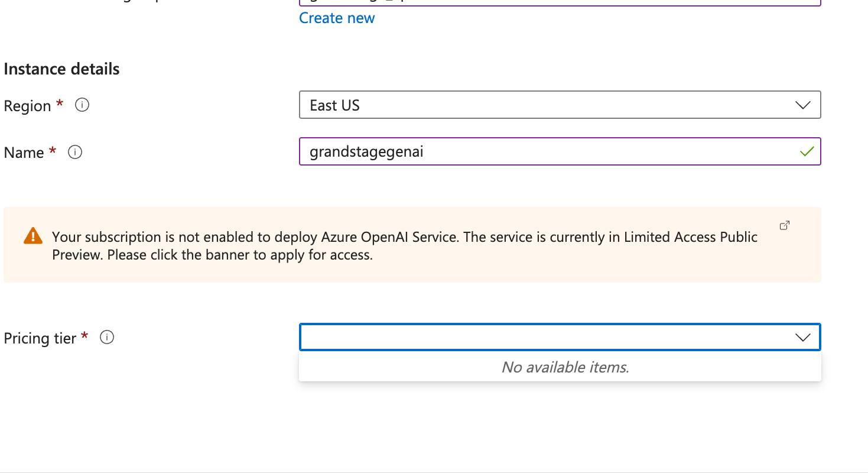Click the Azure OpenAI access warning banner text
This screenshot has height=473, width=868.
coord(405,246)
